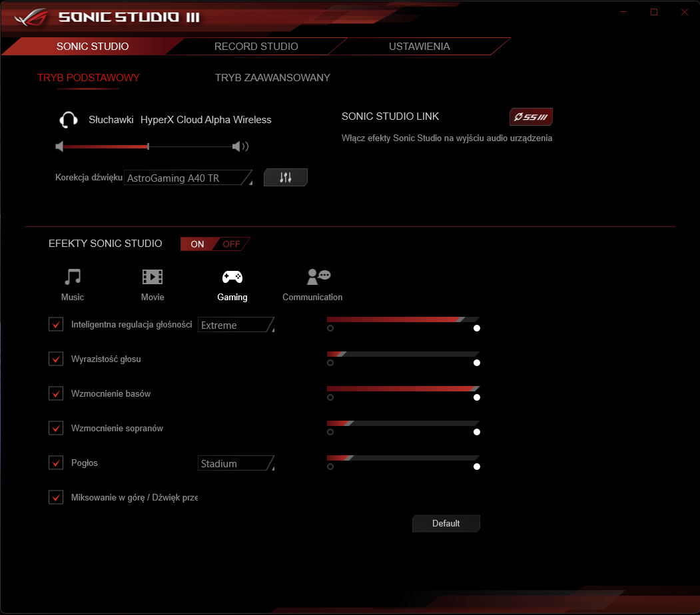Switch Sonic Studio effects OFF
The height and width of the screenshot is (615, 700).
tap(231, 244)
